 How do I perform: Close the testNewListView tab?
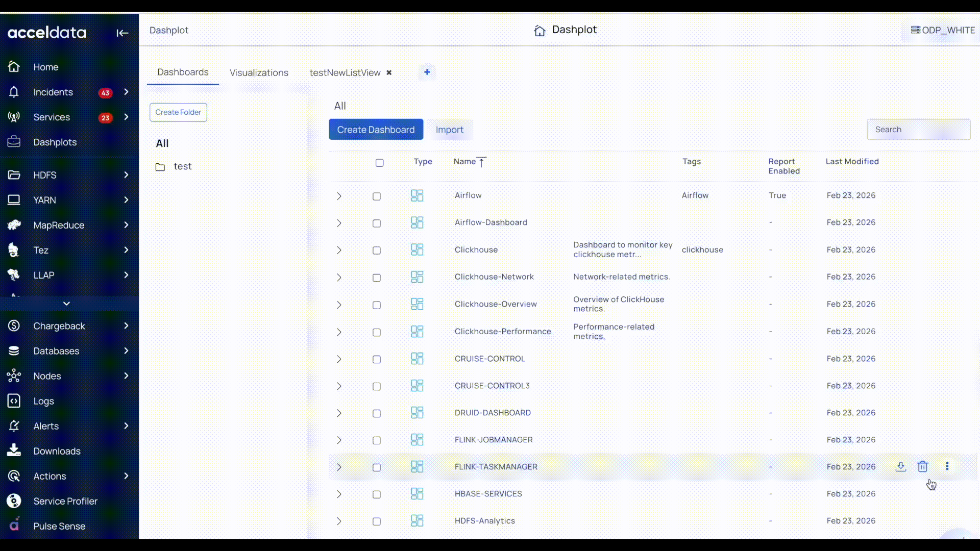coord(389,72)
